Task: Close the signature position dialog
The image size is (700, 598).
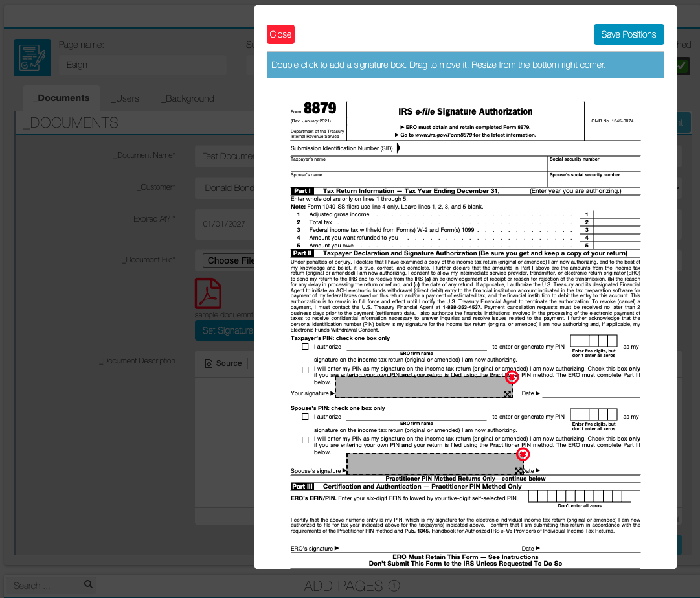Action: pyautogui.click(x=280, y=34)
